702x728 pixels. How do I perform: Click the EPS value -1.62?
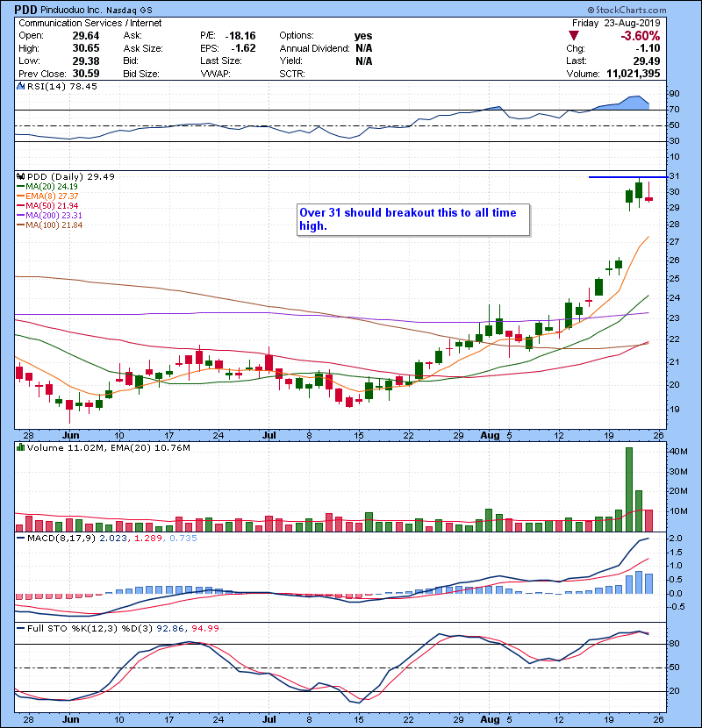tap(243, 48)
